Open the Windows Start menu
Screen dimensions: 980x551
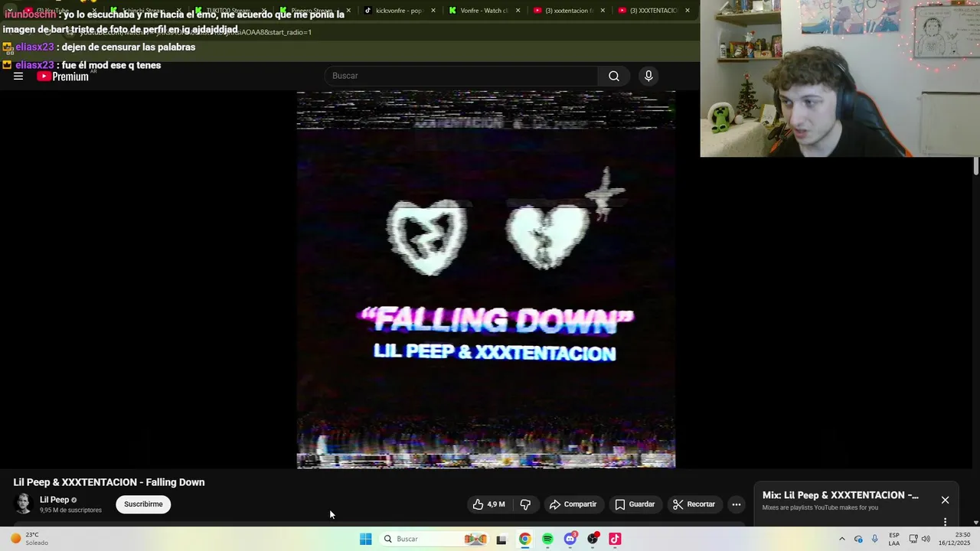point(366,539)
